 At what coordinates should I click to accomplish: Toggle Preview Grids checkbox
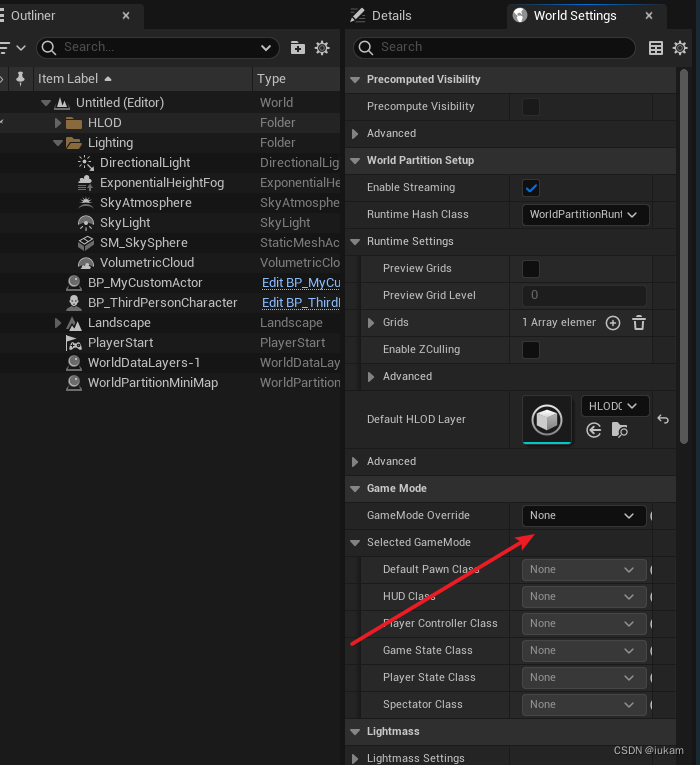tap(531, 269)
